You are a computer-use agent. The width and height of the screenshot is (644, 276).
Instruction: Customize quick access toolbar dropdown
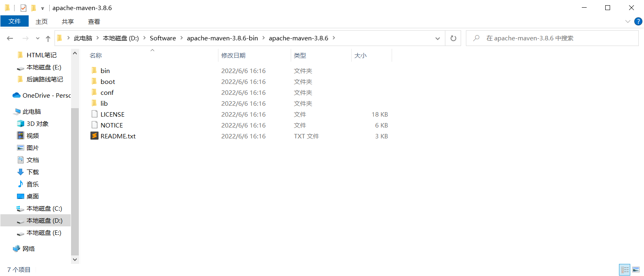(42, 8)
